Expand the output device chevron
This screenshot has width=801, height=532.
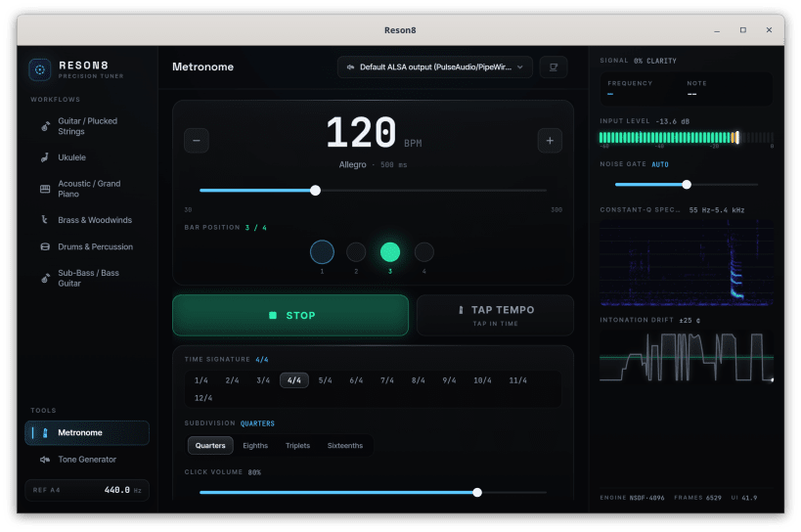point(520,67)
